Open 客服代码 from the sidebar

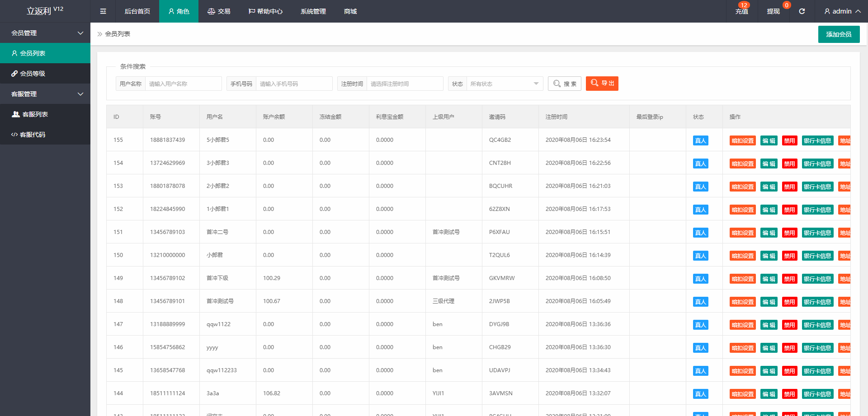(45, 134)
